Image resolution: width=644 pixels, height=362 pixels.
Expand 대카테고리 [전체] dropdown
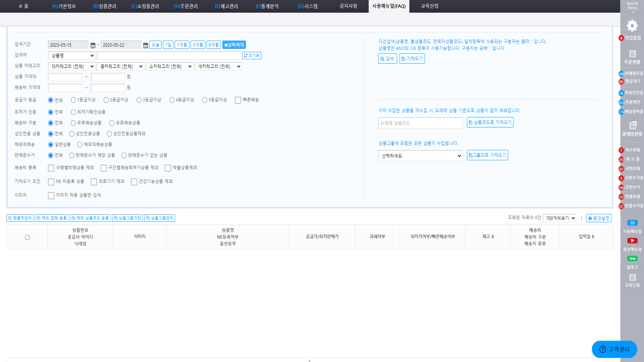[72, 66]
